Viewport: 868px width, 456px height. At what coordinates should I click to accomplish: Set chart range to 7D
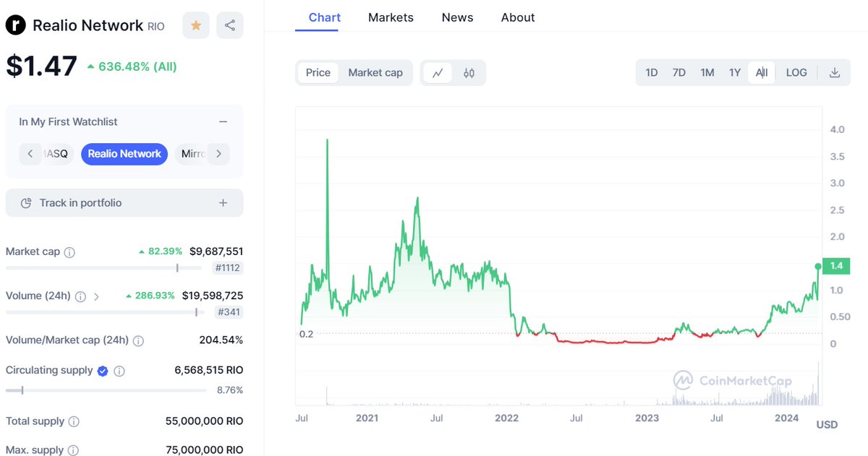678,72
